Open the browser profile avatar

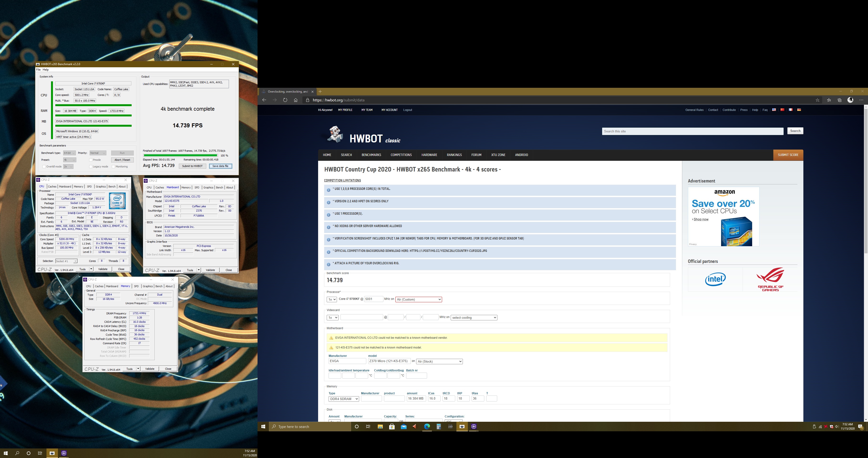[x=850, y=100]
